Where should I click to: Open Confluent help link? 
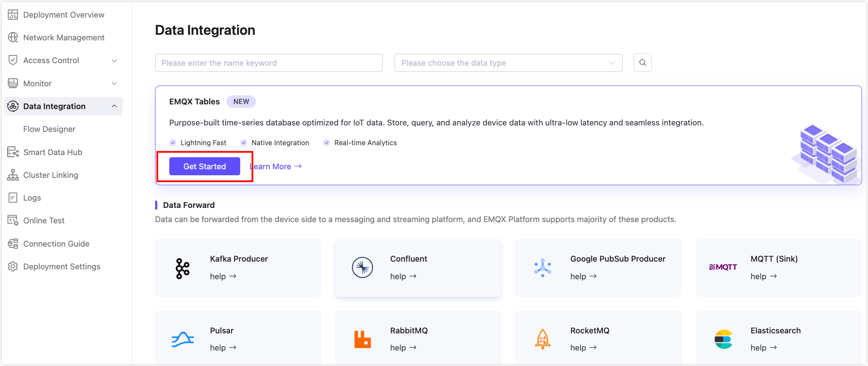(403, 276)
